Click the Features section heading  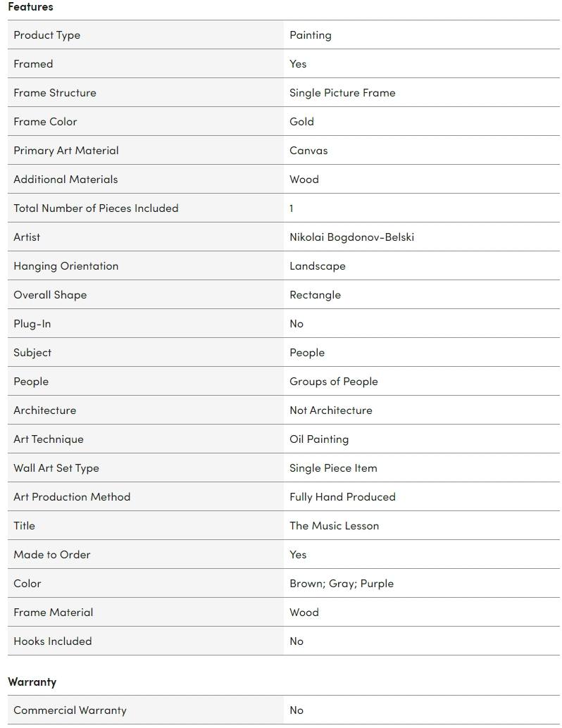30,6
